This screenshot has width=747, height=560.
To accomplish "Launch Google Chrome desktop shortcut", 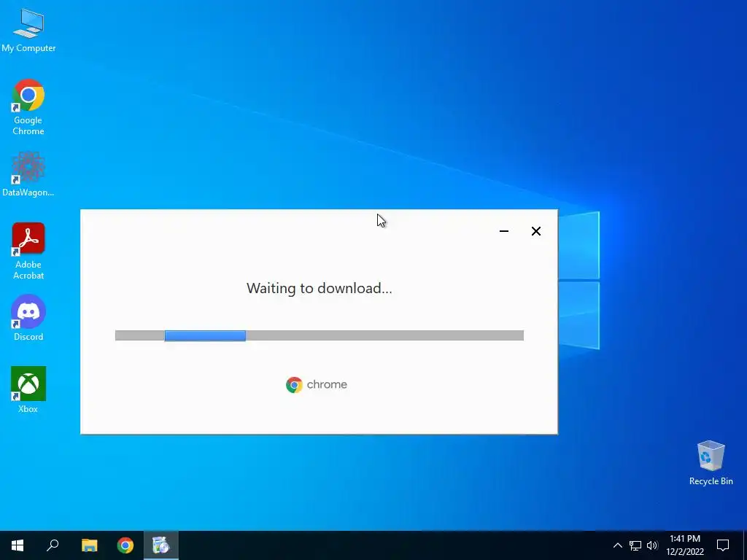I will (28, 106).
